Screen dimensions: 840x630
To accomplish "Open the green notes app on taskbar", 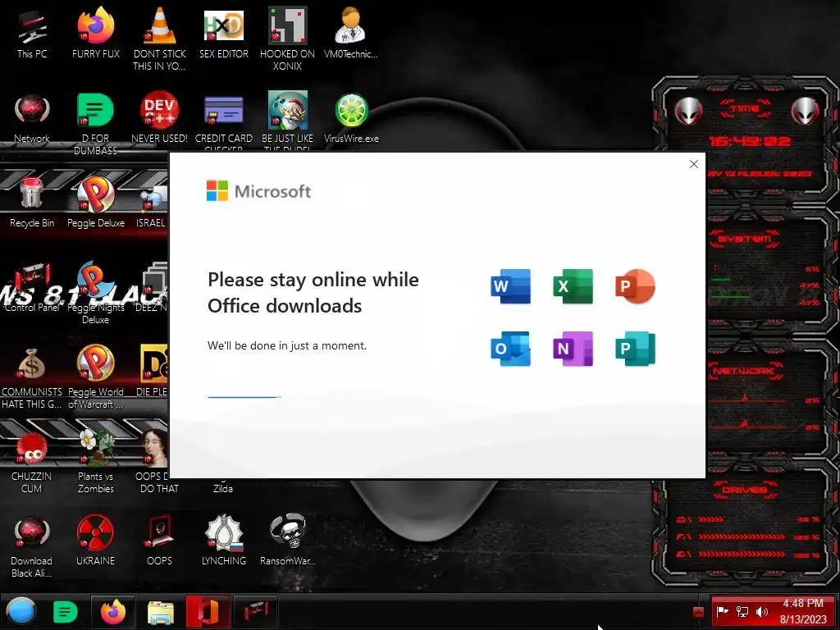I will (65, 612).
